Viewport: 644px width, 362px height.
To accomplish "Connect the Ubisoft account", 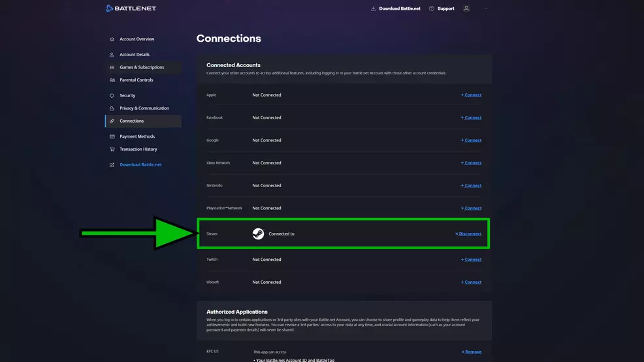I will (471, 282).
